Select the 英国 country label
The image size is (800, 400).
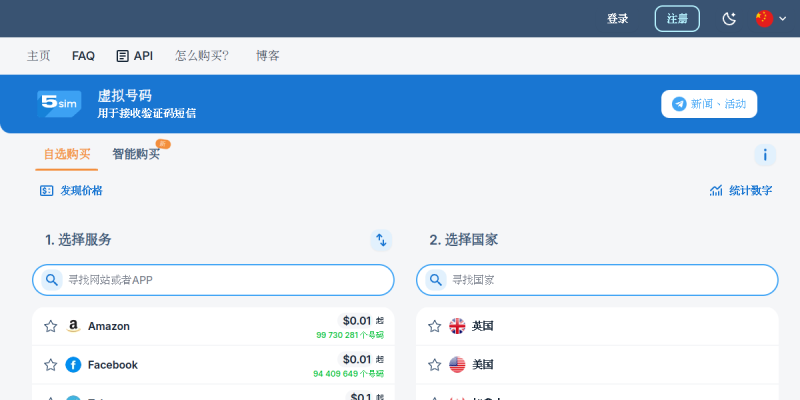(x=483, y=326)
